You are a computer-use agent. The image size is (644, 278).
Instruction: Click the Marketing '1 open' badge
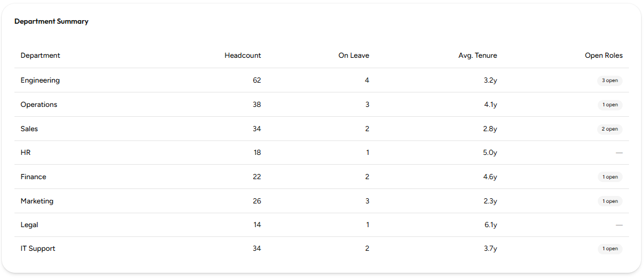pyautogui.click(x=610, y=201)
